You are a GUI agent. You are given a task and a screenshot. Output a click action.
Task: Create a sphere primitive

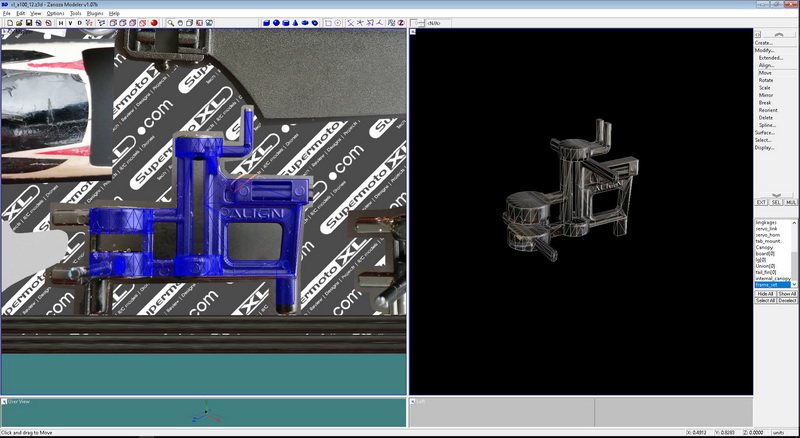[276, 23]
